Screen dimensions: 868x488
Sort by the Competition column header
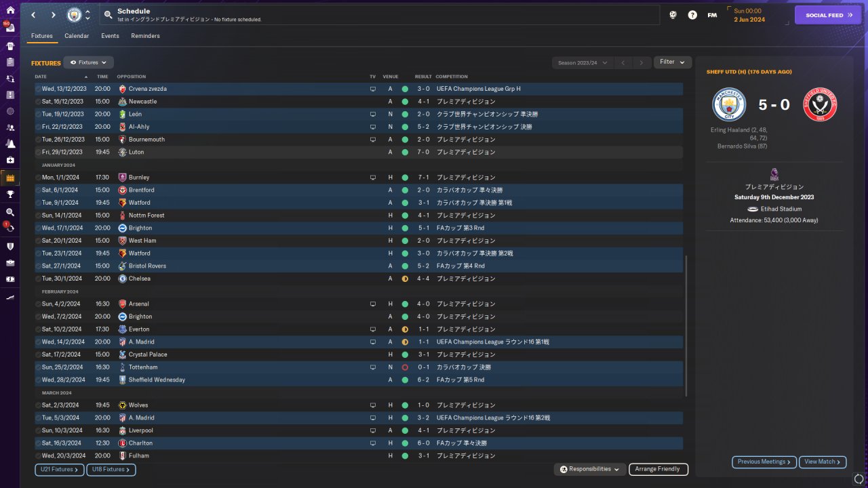coord(452,77)
